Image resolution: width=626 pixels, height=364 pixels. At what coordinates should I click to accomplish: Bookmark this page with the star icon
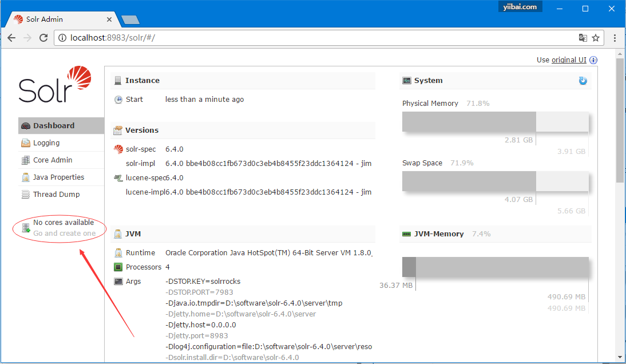tap(596, 38)
